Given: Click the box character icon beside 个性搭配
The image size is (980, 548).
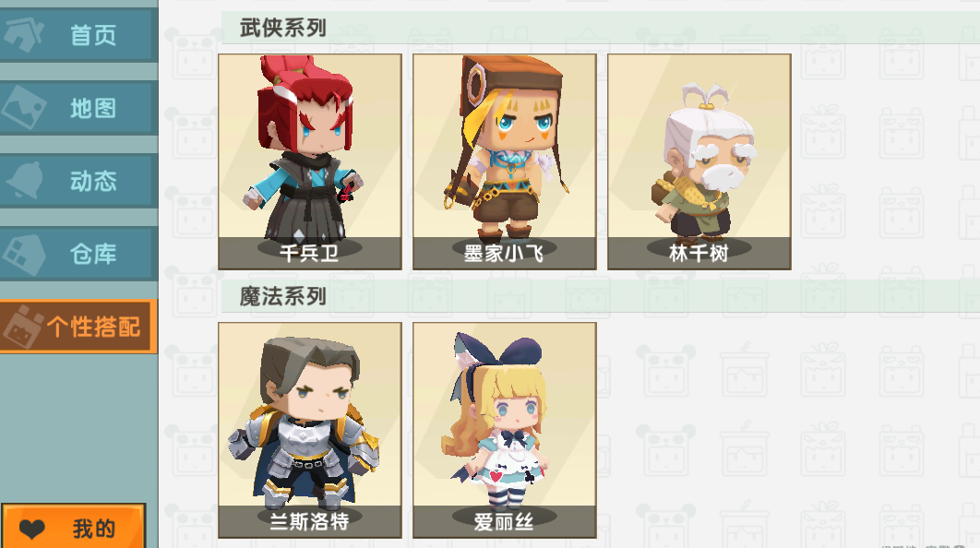Looking at the screenshot, I should [24, 327].
